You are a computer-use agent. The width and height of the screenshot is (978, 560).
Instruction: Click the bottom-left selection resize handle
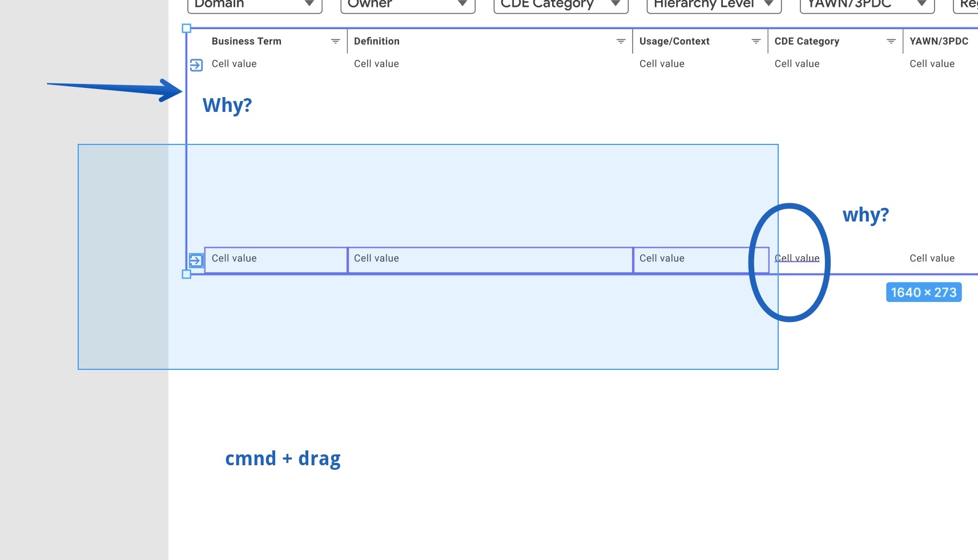[x=186, y=274]
